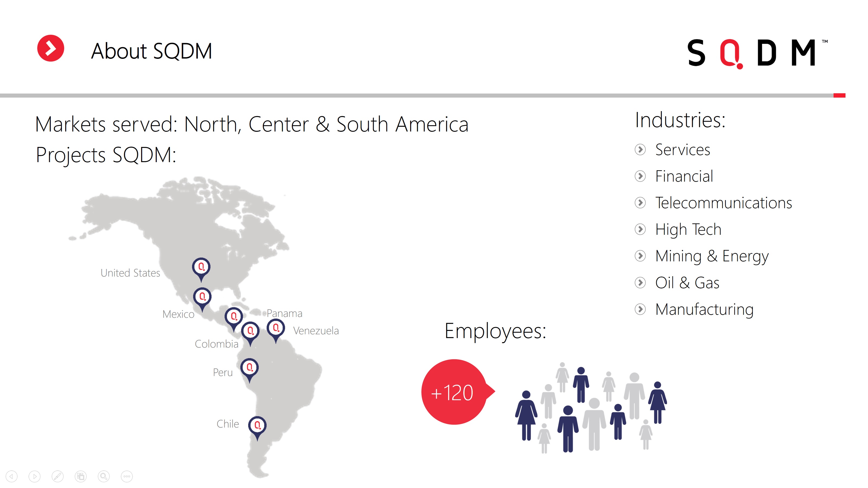Screen dimensions: 868x488
Task: Advance to the next slide
Action: point(34,476)
